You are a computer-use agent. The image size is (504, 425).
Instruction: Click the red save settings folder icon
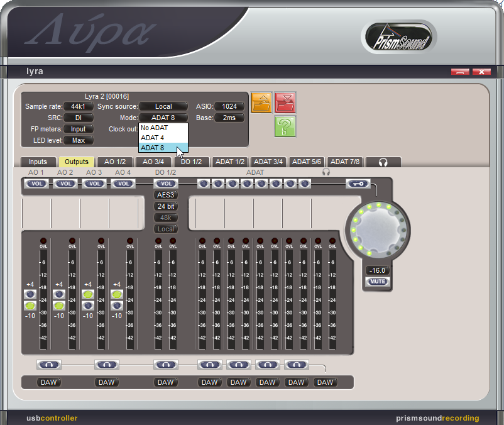click(285, 102)
